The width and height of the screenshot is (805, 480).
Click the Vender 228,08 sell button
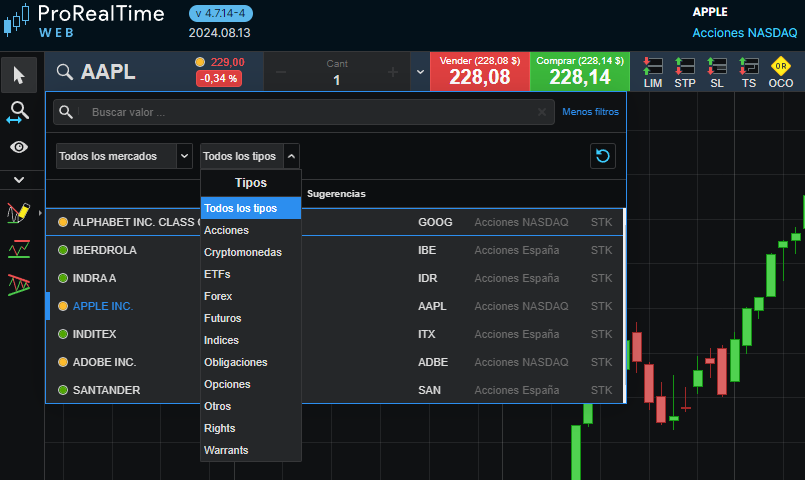click(480, 71)
